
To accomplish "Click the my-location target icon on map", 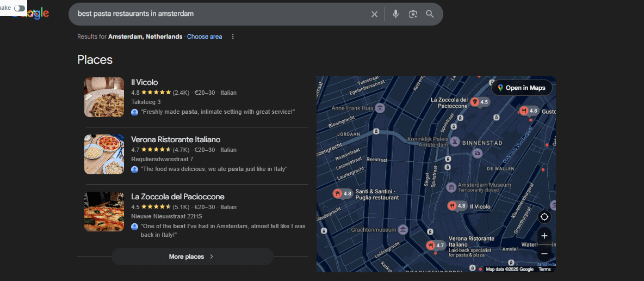I will coord(544,217).
